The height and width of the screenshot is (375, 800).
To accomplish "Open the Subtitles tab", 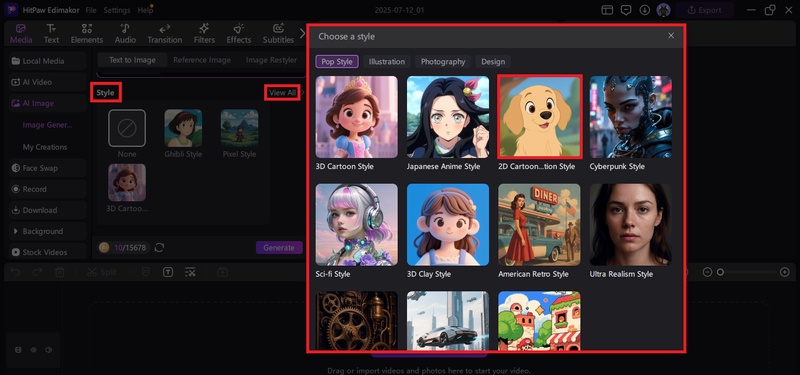I will tap(278, 34).
